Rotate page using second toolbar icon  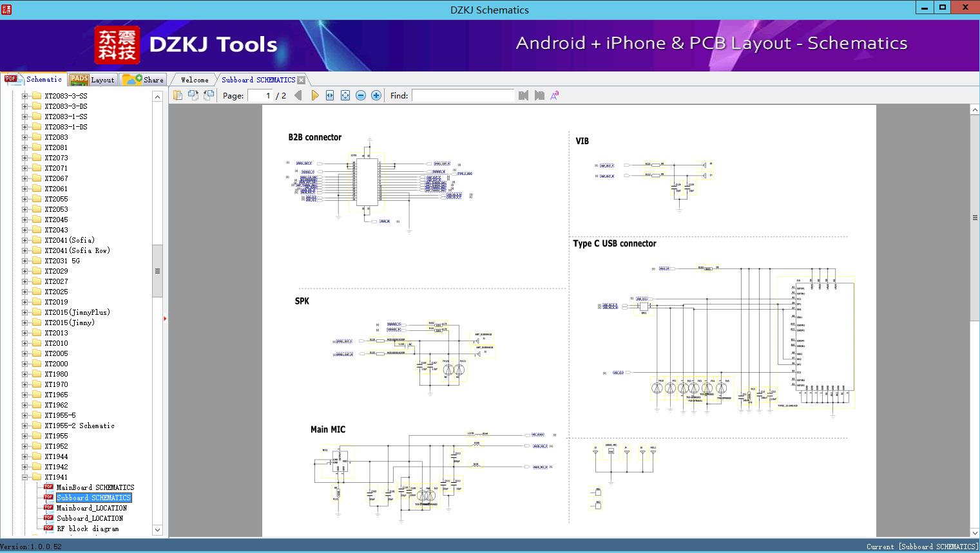point(193,95)
